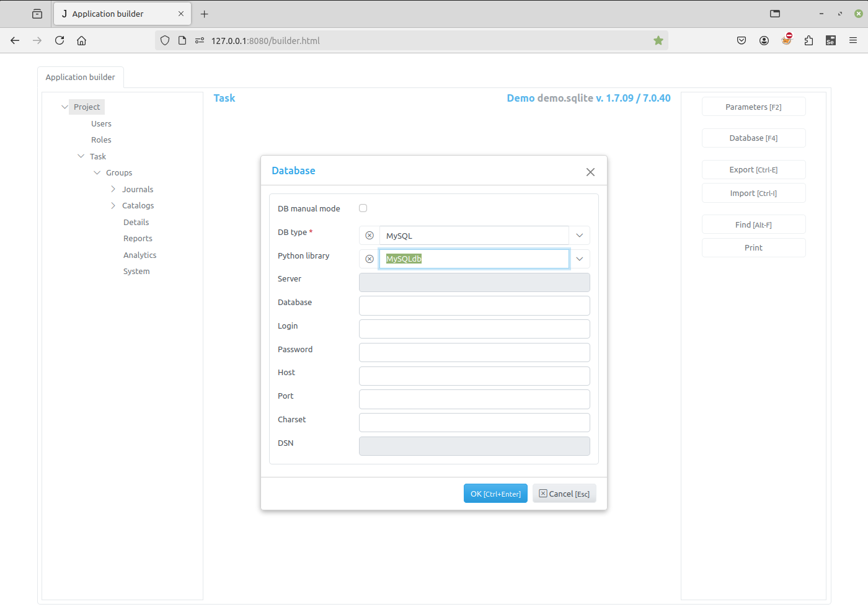
Task: Click the Export button
Action: tap(753, 170)
